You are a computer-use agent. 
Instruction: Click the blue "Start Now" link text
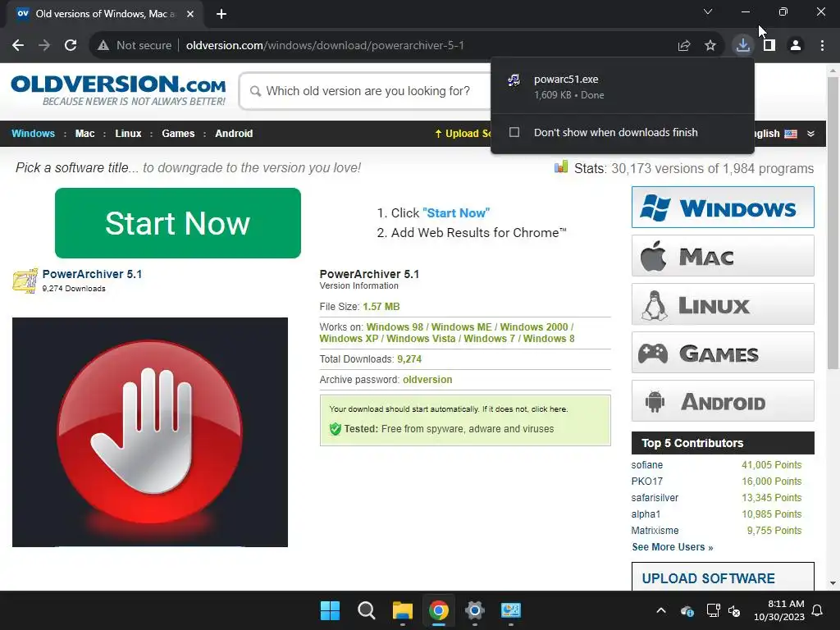[x=456, y=212]
